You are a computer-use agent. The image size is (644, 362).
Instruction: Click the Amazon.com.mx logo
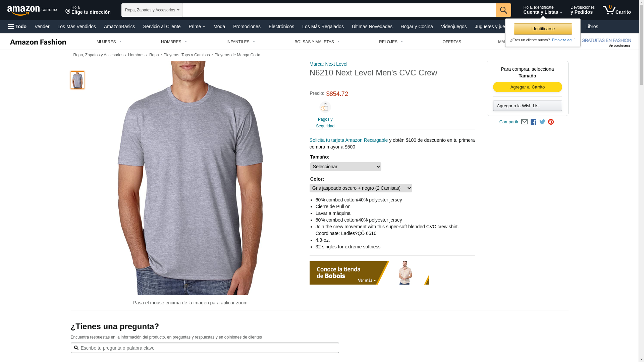pyautogui.click(x=32, y=10)
